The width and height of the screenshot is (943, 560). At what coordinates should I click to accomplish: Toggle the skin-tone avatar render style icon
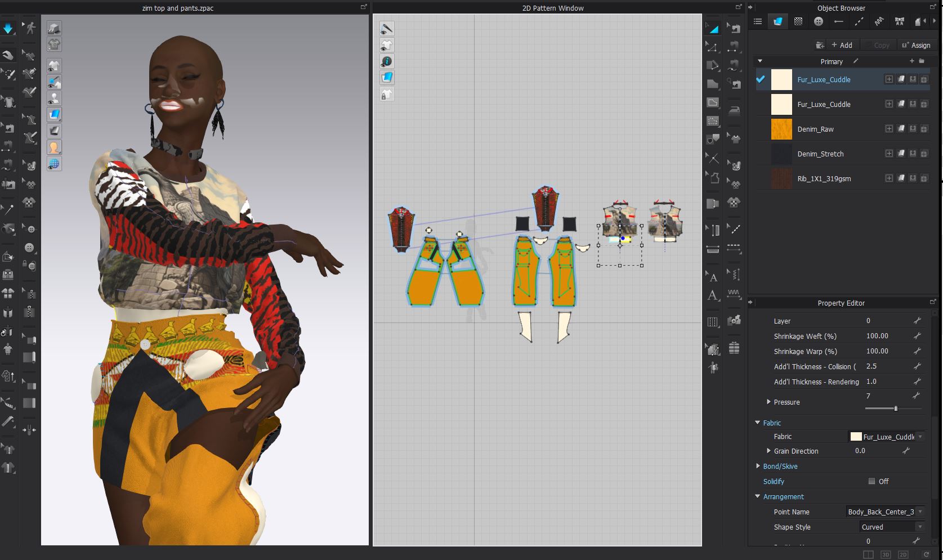(x=54, y=147)
